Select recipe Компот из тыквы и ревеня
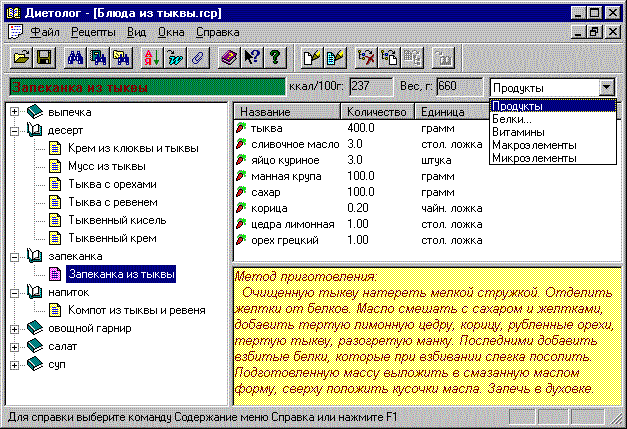Screen dimensions: 627x429 coord(137,310)
